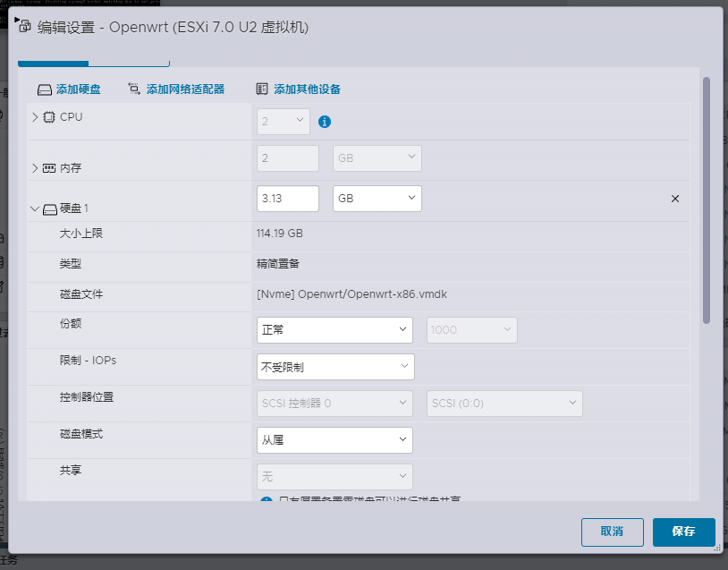Click the 精简置备 type value
This screenshot has height=570, width=728.
pyautogui.click(x=278, y=264)
